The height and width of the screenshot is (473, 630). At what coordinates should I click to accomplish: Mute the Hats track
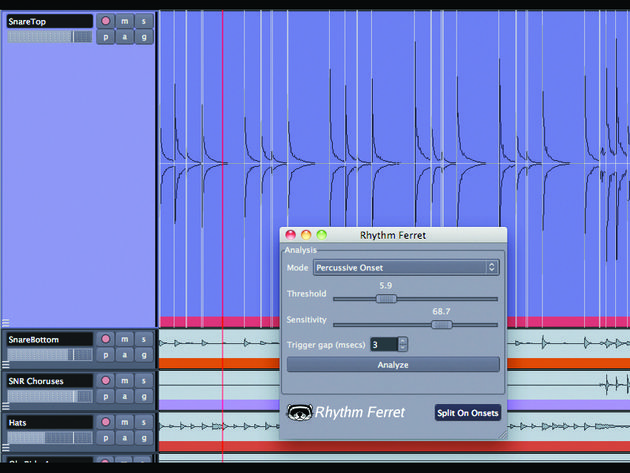[x=125, y=422]
